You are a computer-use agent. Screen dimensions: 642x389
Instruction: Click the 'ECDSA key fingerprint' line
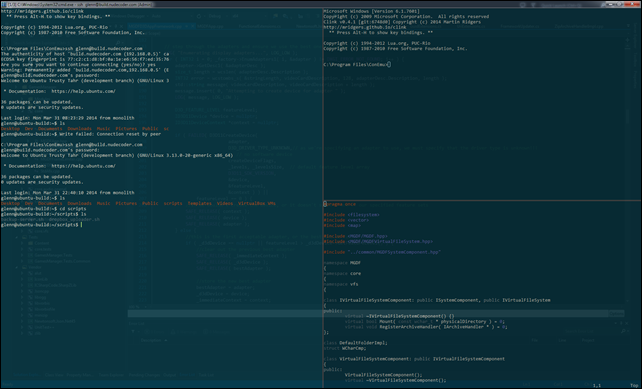pos(85,59)
